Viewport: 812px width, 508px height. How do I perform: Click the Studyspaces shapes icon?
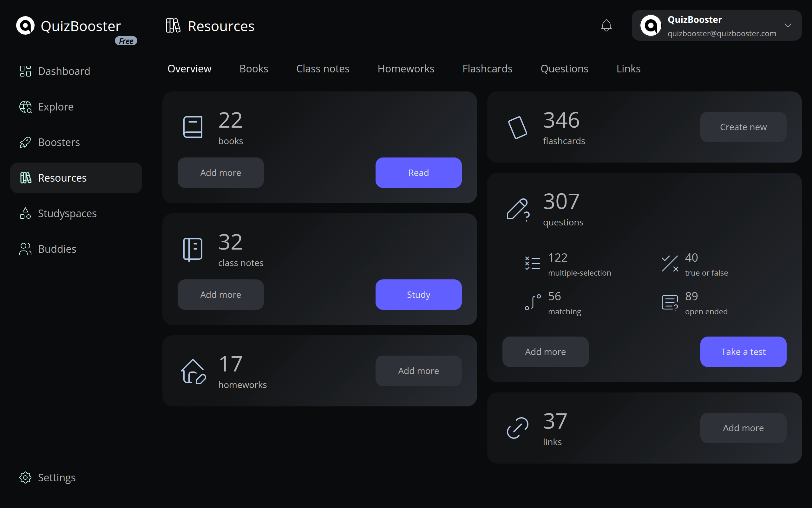pyautogui.click(x=25, y=213)
